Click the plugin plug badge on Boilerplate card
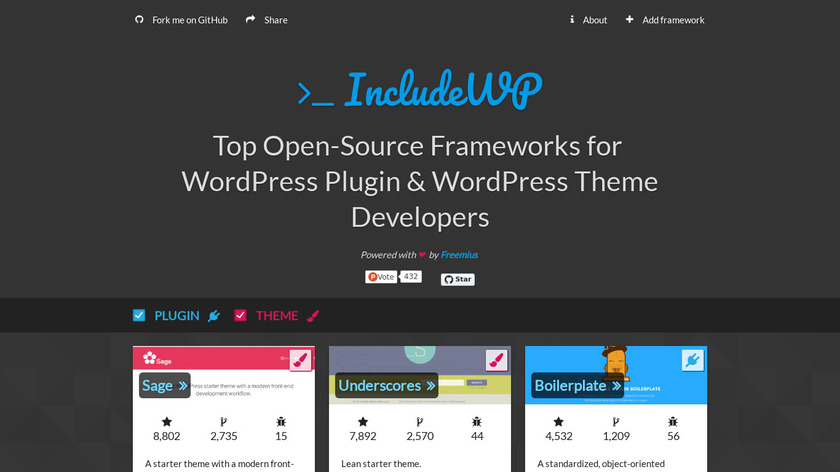840x472 pixels. pos(693,360)
